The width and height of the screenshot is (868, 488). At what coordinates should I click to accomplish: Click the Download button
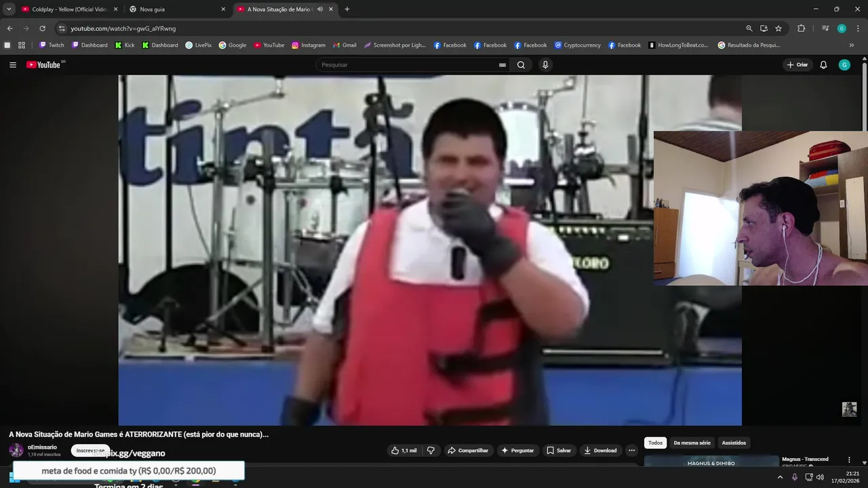pos(600,451)
